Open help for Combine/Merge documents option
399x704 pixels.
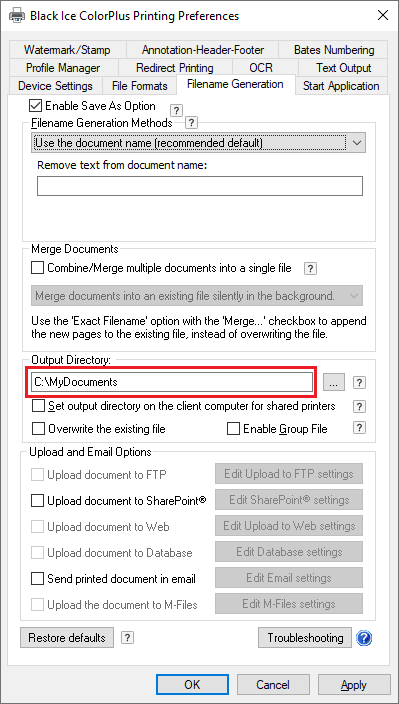[x=310, y=268]
